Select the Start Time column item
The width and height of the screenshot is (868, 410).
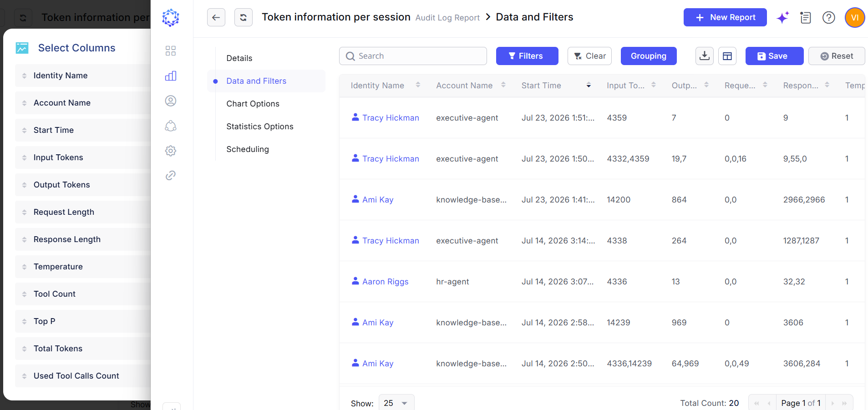(83, 130)
